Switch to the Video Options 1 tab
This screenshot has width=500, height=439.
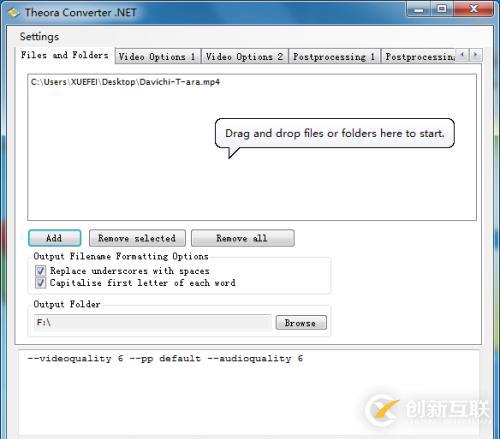coord(158,56)
